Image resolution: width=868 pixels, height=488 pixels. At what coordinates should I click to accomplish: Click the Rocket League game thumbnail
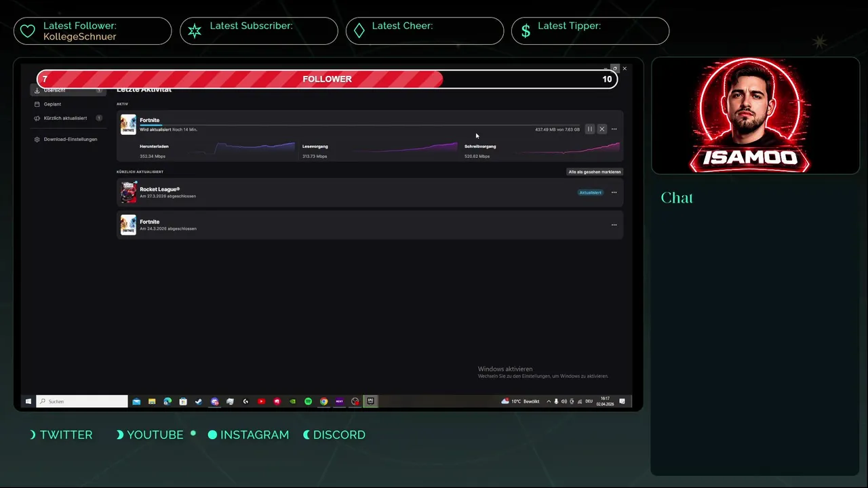point(128,192)
